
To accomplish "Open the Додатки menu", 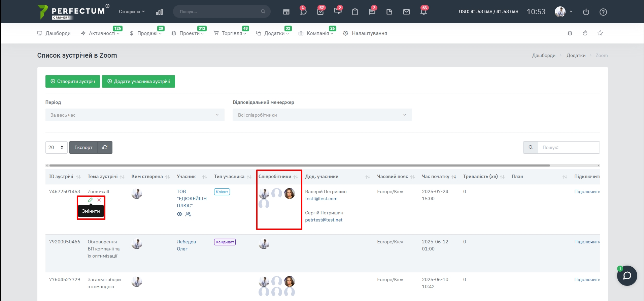I will pos(272,33).
